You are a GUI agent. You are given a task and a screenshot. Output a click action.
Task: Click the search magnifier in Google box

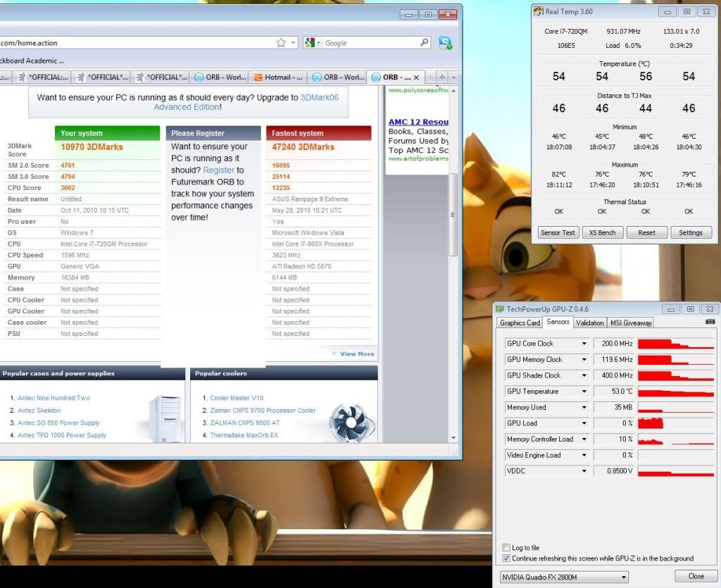coord(424,43)
